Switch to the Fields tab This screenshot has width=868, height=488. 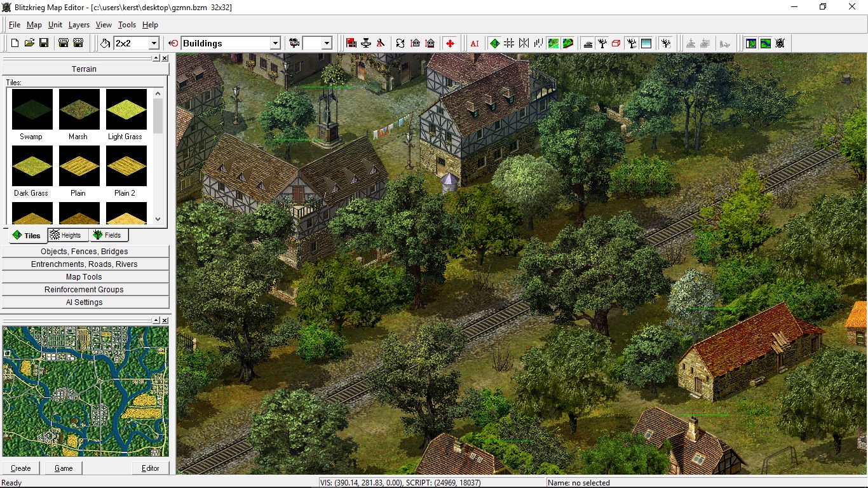pyautogui.click(x=108, y=235)
